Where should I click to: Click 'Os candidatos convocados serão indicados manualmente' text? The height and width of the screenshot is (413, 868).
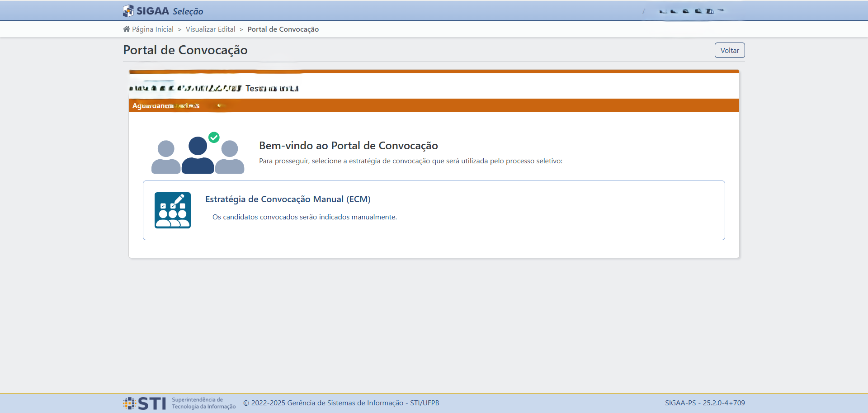tap(305, 217)
